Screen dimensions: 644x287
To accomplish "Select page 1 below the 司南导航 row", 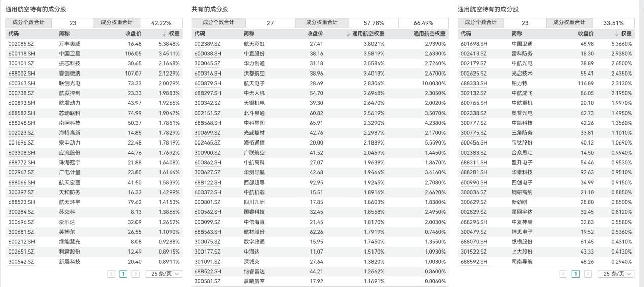I will pyautogui.click(x=575, y=274).
